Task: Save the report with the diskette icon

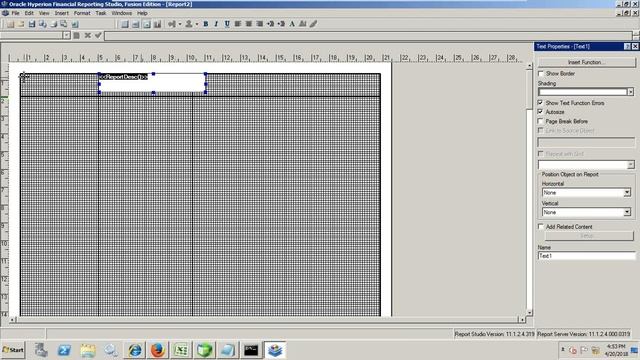Action: pyautogui.click(x=32, y=24)
